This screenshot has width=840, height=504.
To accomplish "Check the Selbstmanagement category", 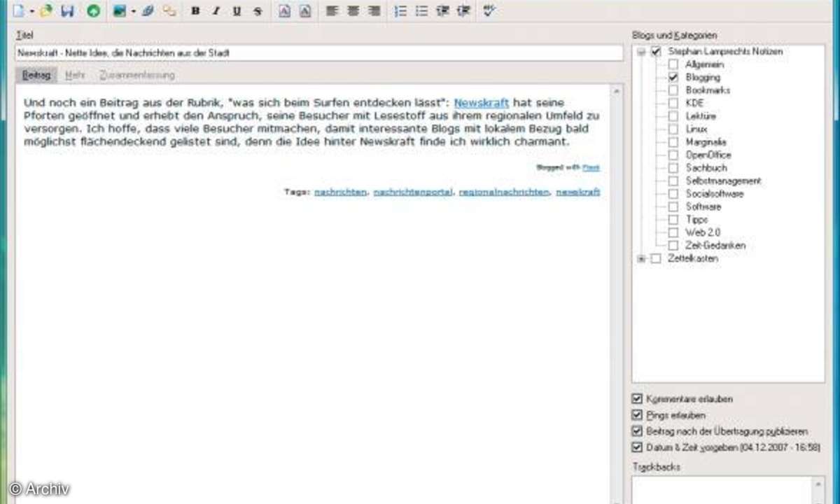I will 673,181.
